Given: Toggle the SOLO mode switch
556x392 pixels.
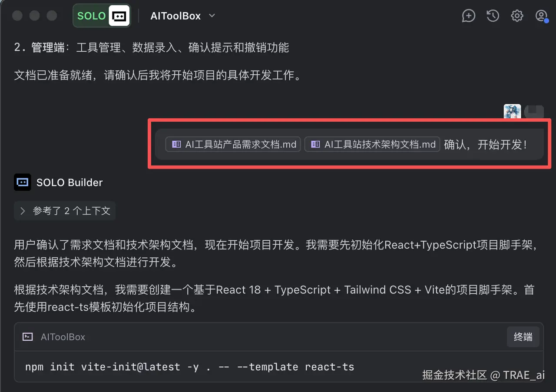Looking at the screenshot, I should pyautogui.click(x=102, y=16).
